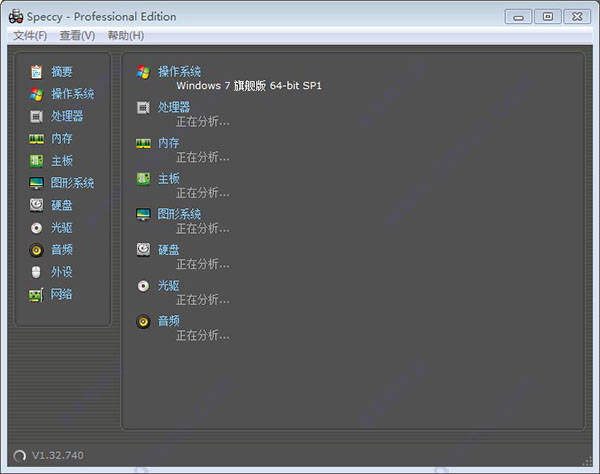Click the 硬盘 disk icon in main panel
This screenshot has height=474, width=600.
tap(143, 250)
